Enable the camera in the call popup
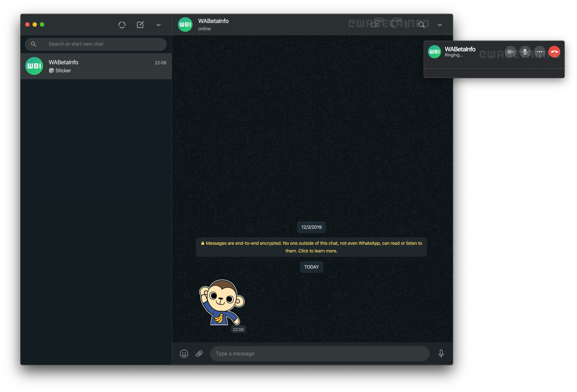 tap(511, 52)
